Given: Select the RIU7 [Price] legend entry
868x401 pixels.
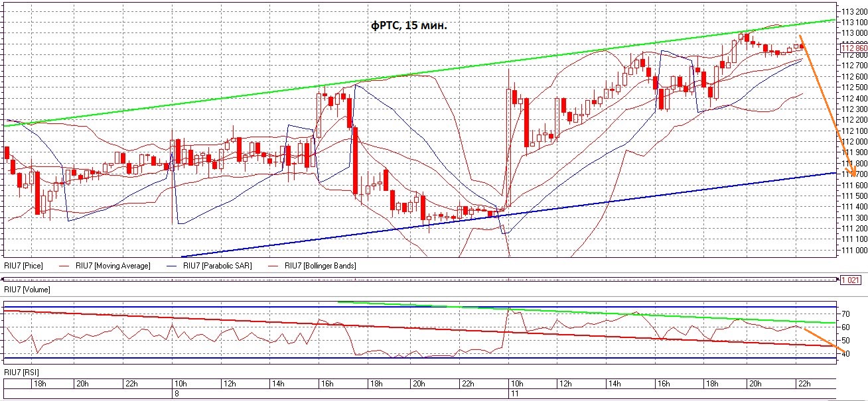Looking at the screenshot, I should click(x=25, y=266).
